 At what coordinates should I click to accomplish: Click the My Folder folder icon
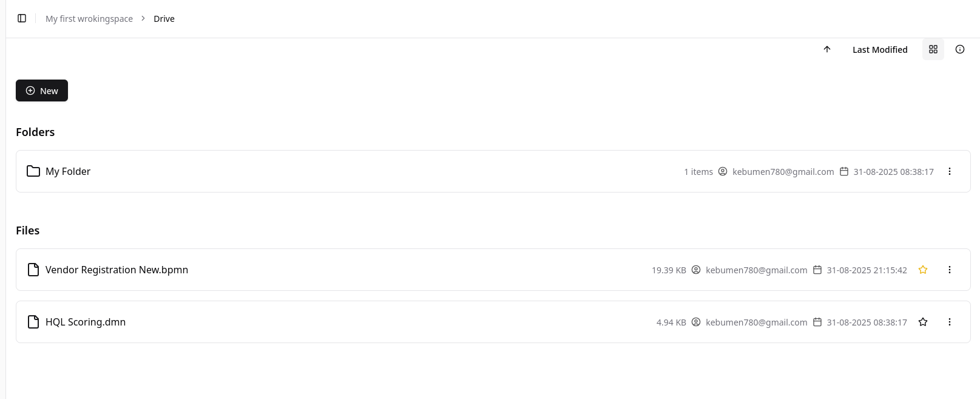click(33, 171)
